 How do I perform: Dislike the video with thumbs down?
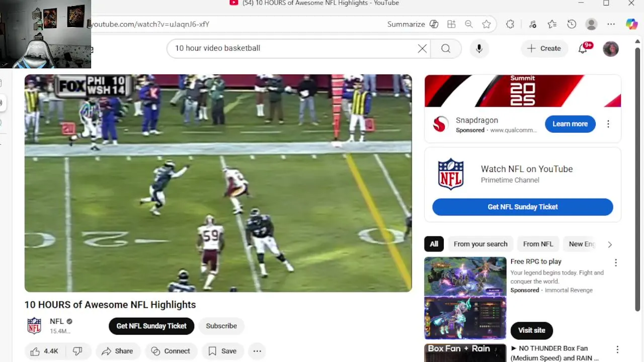pos(78,351)
